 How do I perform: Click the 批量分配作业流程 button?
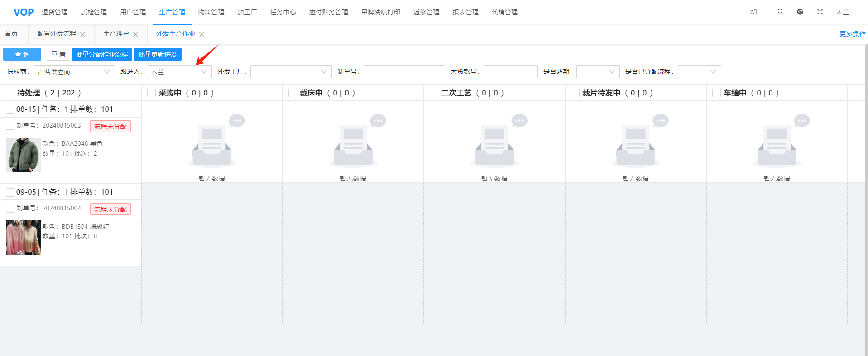tap(102, 54)
